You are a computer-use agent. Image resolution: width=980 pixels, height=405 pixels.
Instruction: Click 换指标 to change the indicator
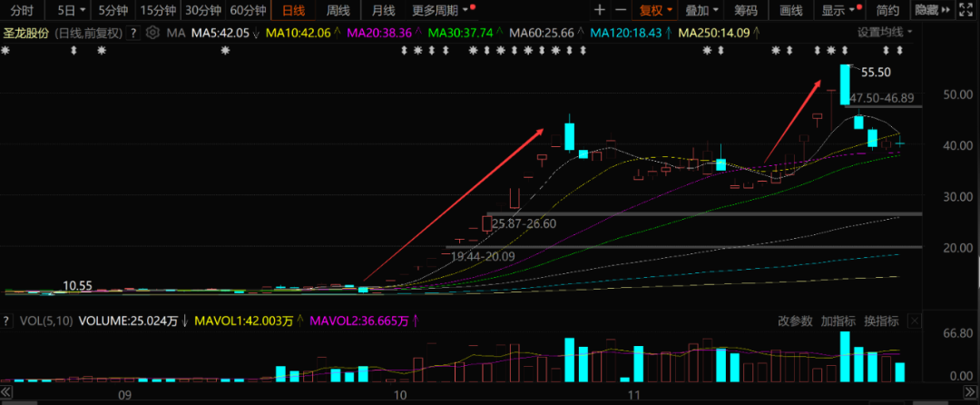[881, 321]
